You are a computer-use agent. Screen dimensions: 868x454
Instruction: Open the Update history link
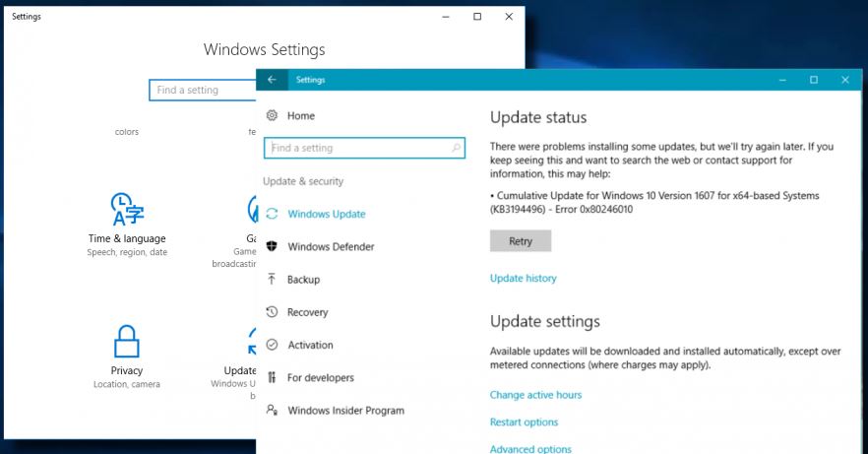pos(523,279)
